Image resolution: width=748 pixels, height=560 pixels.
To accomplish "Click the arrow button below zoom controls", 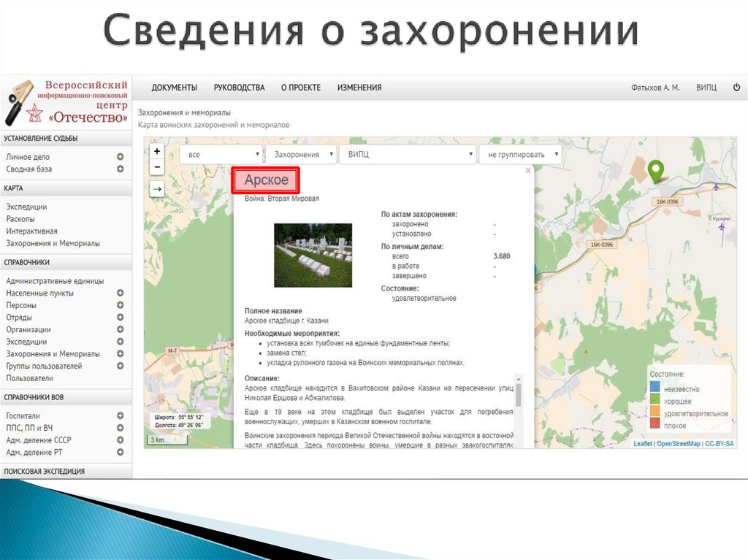I will pos(157,190).
